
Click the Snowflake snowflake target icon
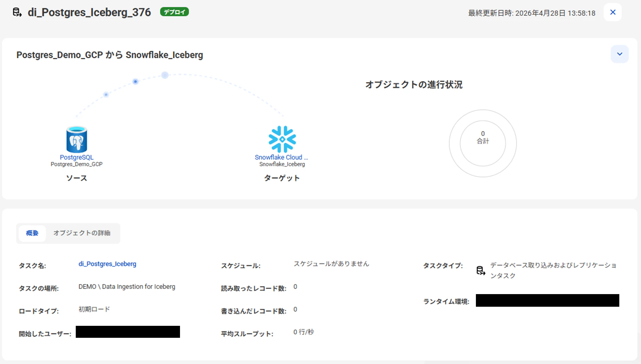282,139
